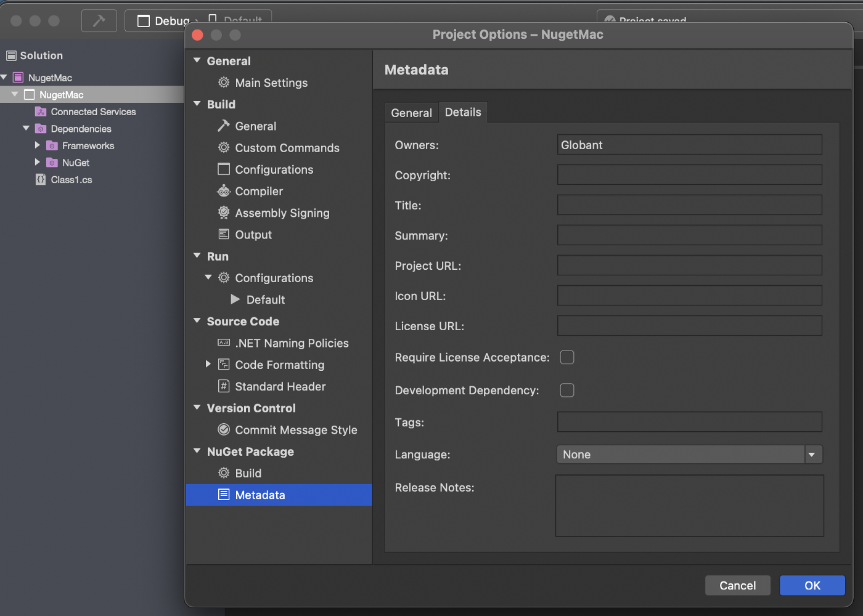This screenshot has height=616, width=863.
Task: Focus the License URL input field
Action: coord(690,325)
